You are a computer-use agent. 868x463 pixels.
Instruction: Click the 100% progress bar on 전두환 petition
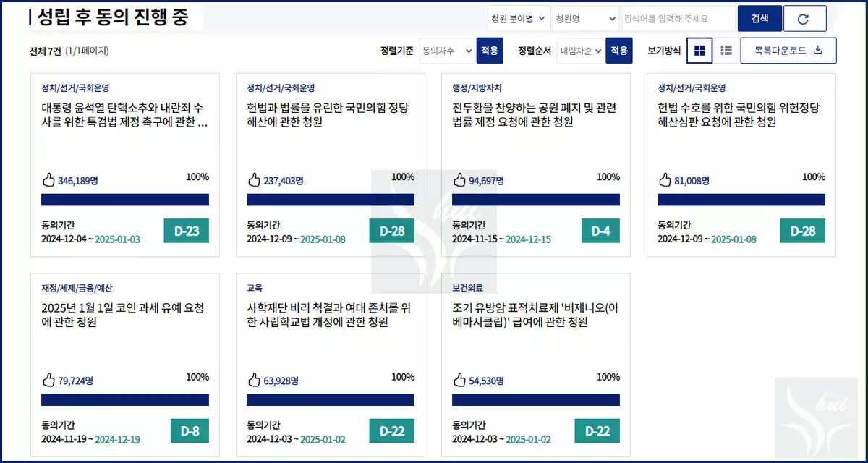click(535, 198)
